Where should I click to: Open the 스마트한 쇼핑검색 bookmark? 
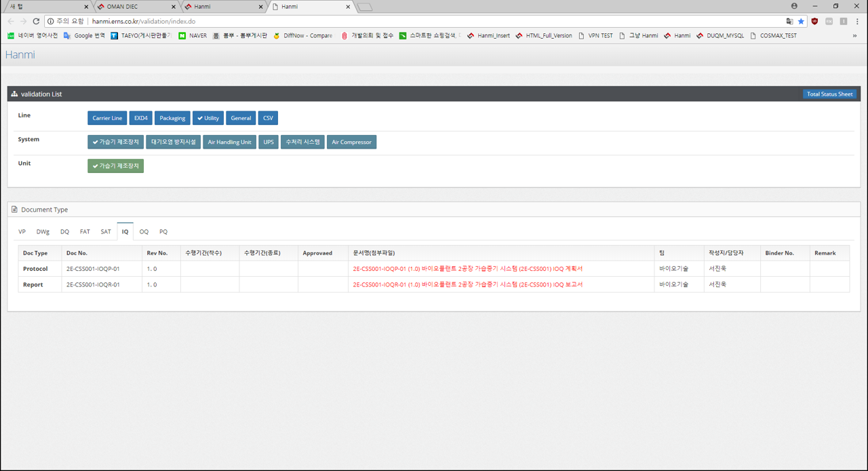click(429, 35)
